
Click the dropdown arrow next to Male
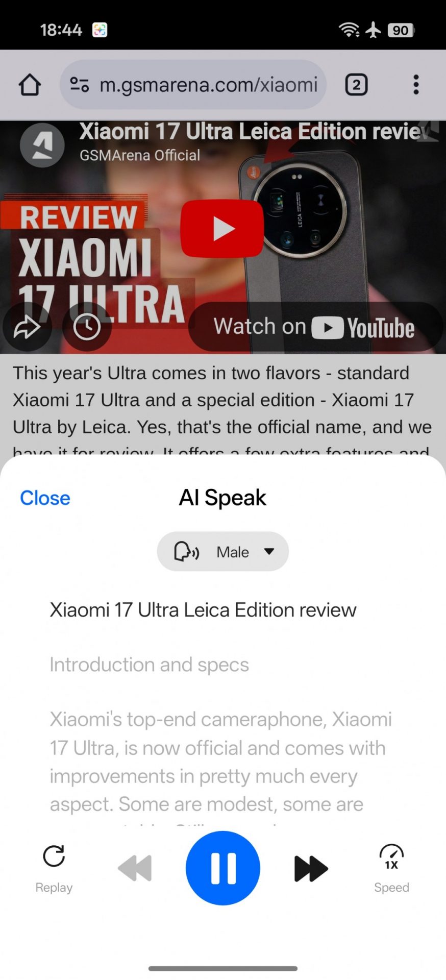(x=269, y=551)
